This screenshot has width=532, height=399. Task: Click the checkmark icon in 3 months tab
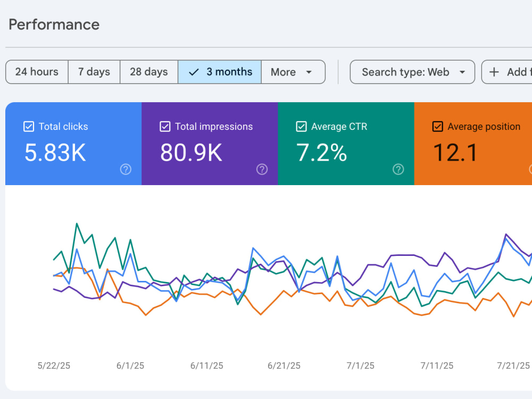194,72
